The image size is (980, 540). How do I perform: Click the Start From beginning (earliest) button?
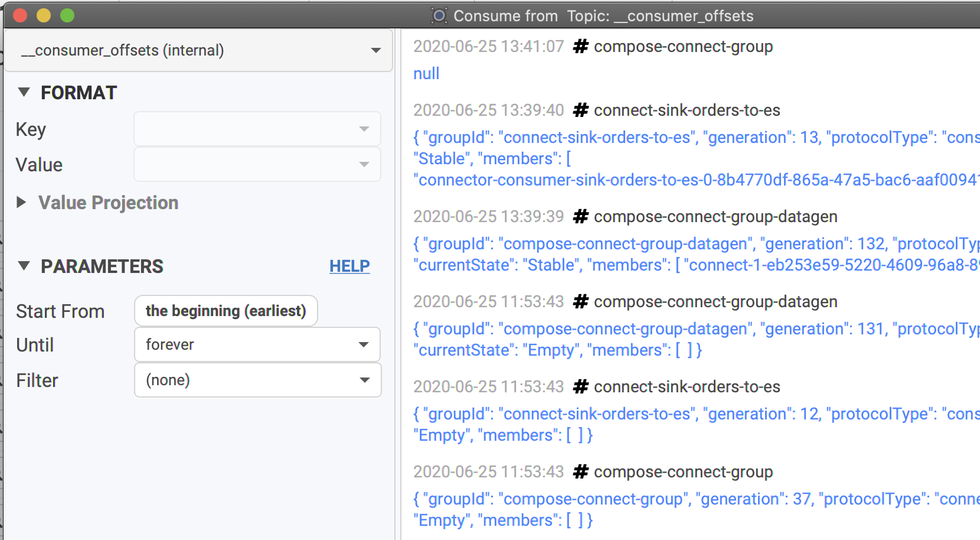tap(226, 311)
